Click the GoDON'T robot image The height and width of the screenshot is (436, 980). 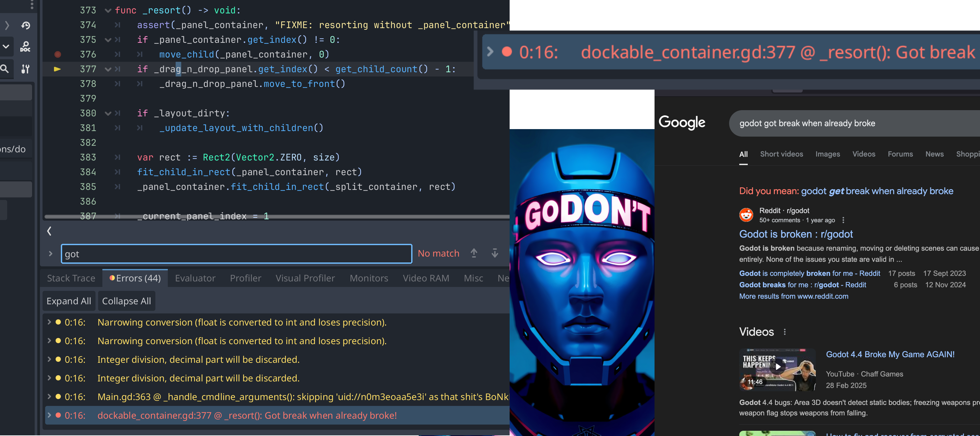(582, 282)
